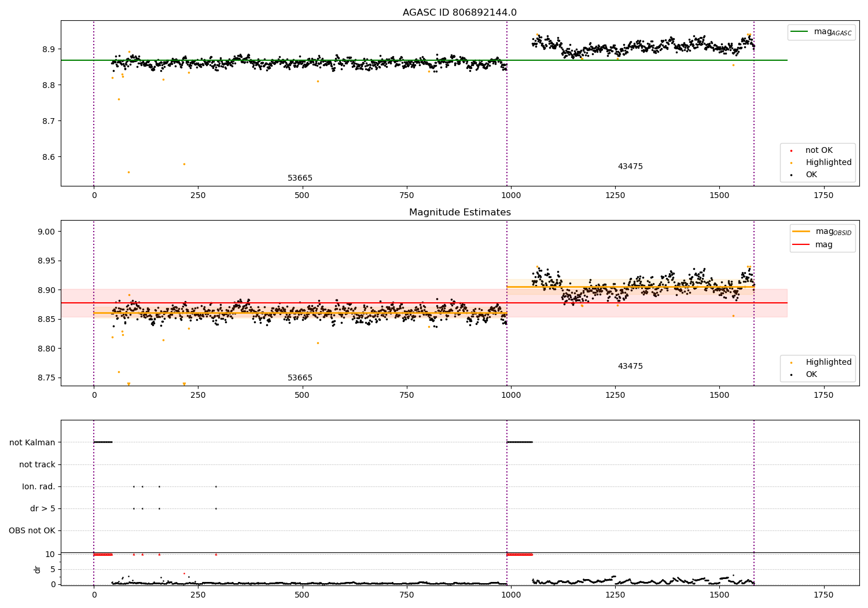
Task: Select the 'mag OBSID' legend label
Action: [833, 232]
